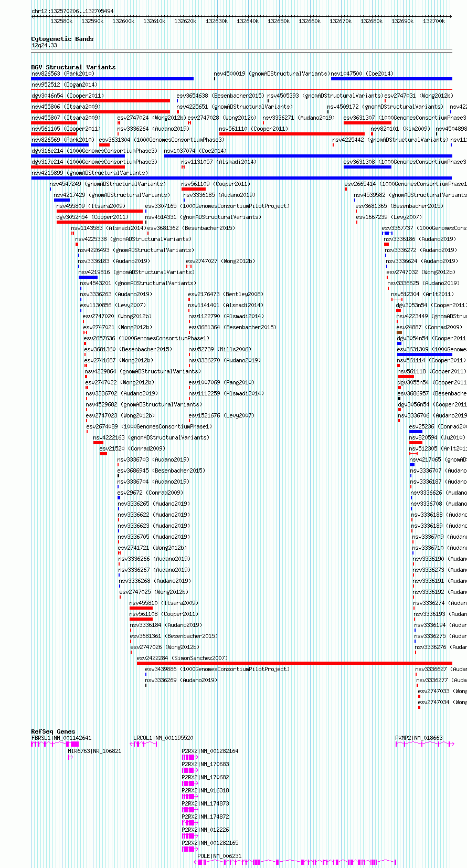Select variant esv1521676 (Levy2007)
Screen dimensions: 467x868
(221, 415)
